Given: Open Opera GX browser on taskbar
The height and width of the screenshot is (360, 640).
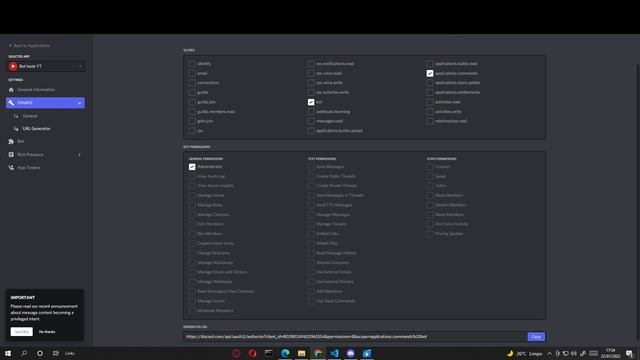Looking at the screenshot, I should point(236,353).
